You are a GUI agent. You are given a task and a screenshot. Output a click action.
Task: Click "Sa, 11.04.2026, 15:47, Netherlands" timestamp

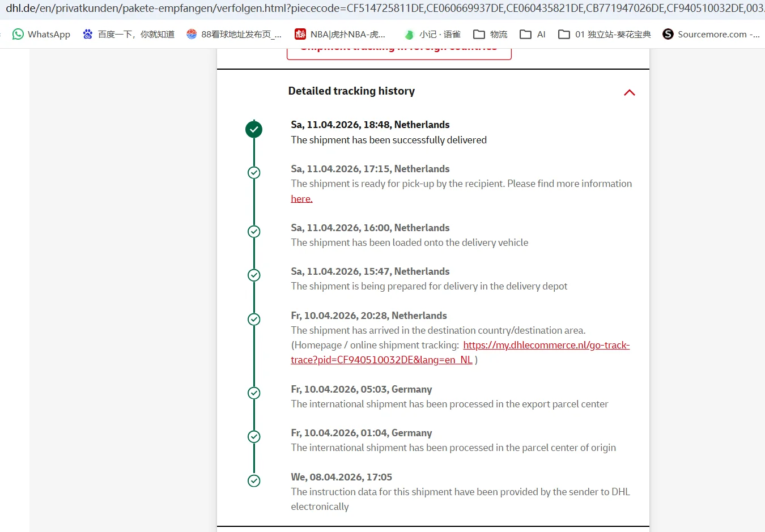[x=370, y=271]
